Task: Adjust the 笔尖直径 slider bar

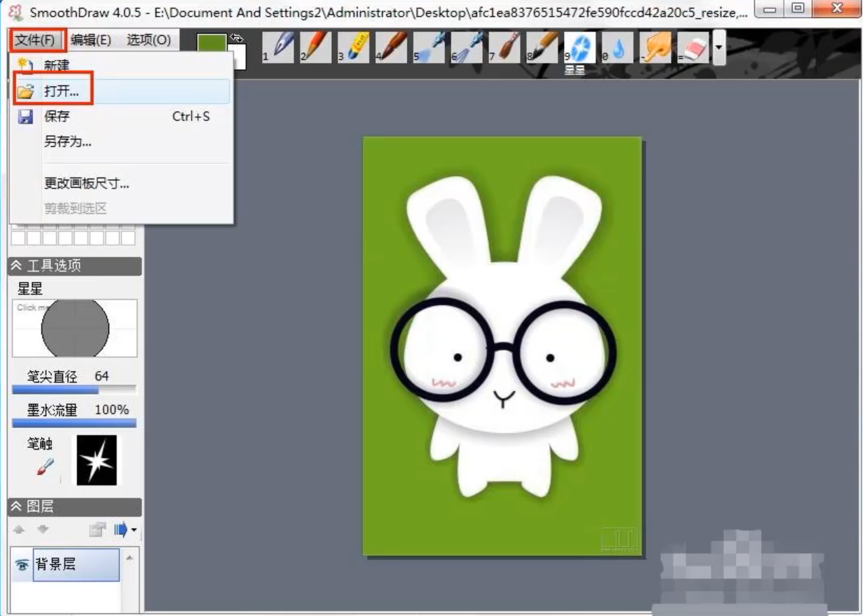Action: click(x=74, y=390)
